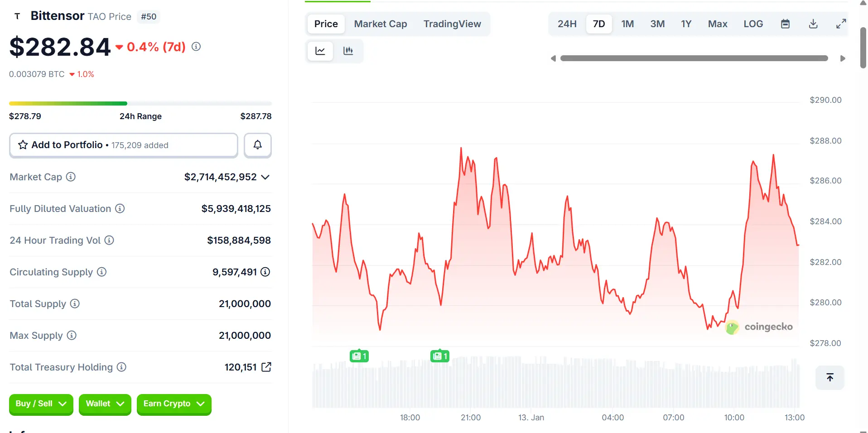Click the scroll-to-top arrow button
This screenshot has height=433, width=868.
pos(829,377)
